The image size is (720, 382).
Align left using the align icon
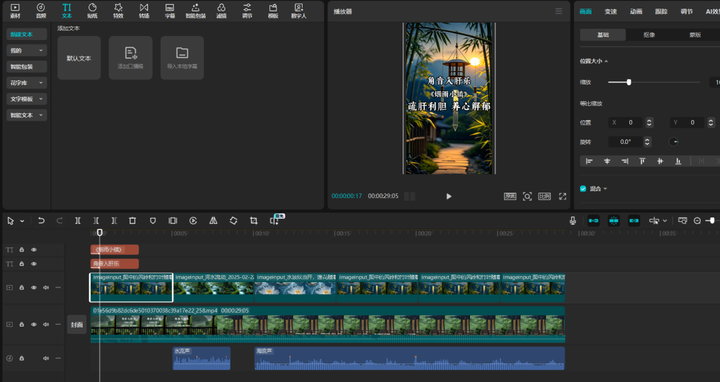[x=589, y=161]
